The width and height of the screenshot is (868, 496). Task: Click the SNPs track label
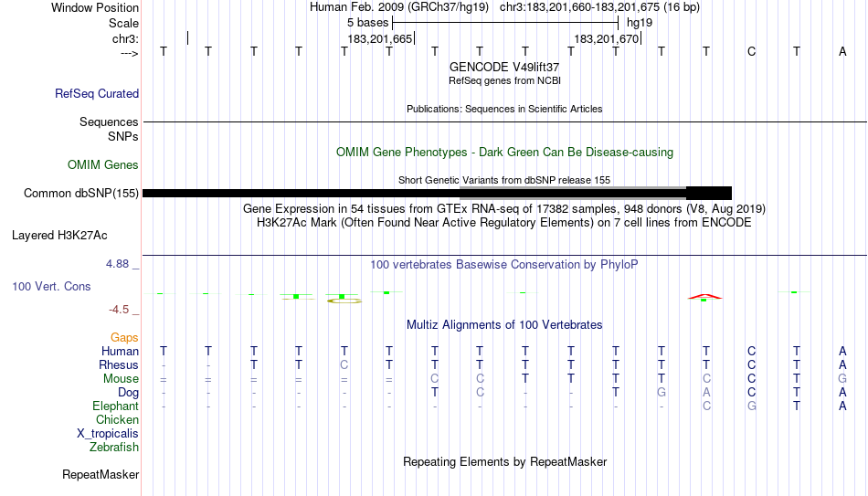[x=123, y=136]
